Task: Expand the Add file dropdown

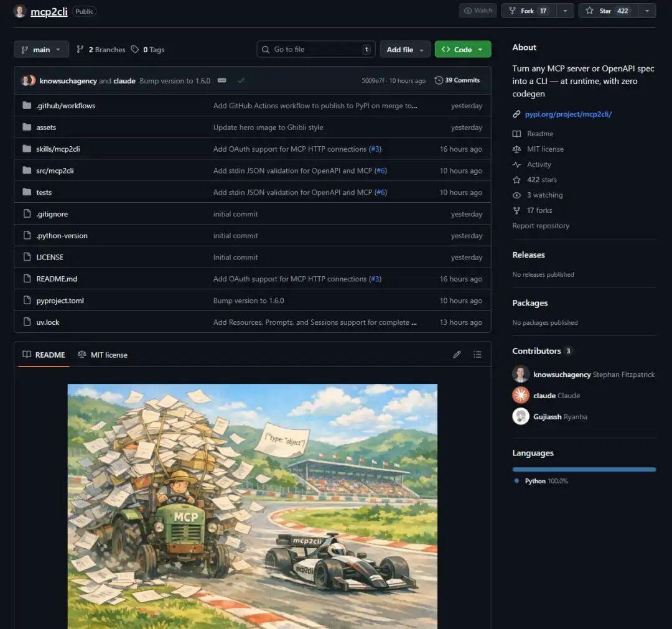Action: (405, 50)
